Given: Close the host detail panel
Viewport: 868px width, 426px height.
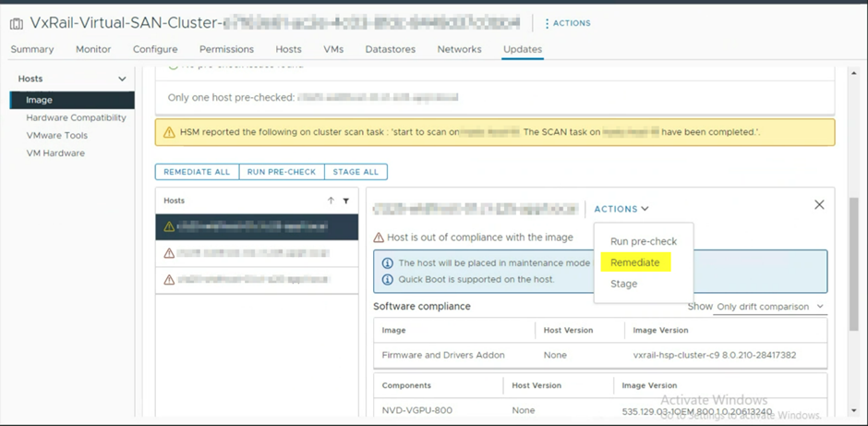Looking at the screenshot, I should pyautogui.click(x=819, y=204).
